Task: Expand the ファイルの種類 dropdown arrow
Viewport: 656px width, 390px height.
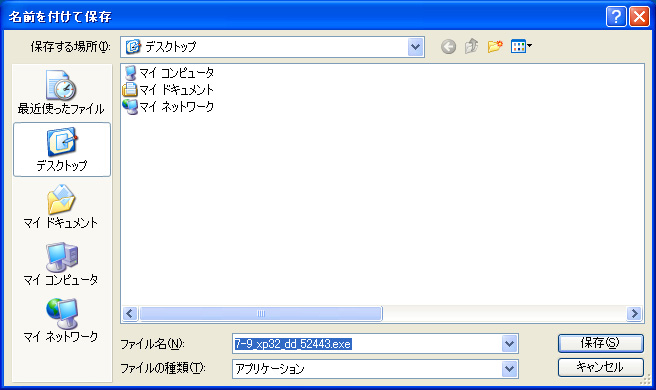Action: click(509, 369)
